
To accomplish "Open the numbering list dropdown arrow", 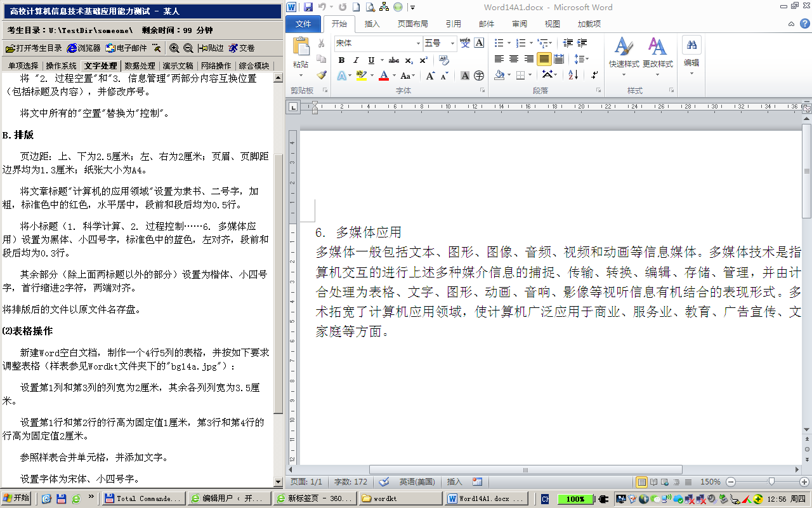I will coord(531,43).
